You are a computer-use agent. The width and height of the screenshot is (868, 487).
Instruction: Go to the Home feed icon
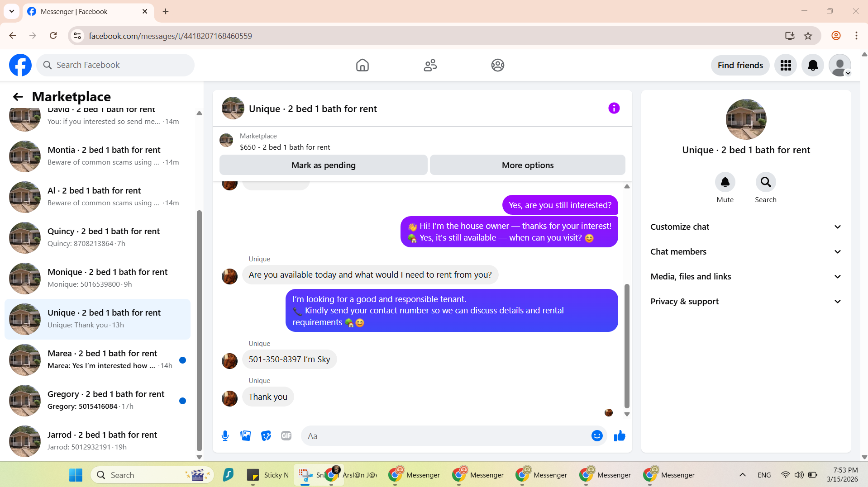point(362,65)
